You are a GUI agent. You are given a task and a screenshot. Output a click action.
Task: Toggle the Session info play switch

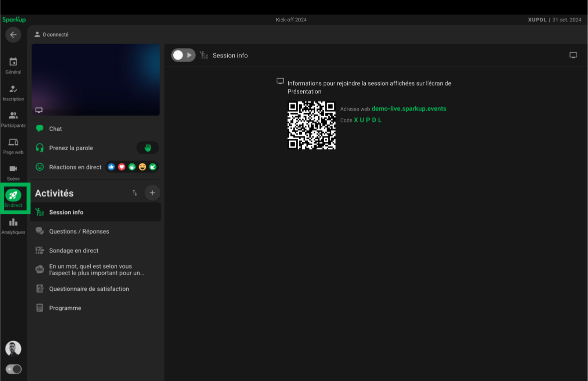point(183,55)
